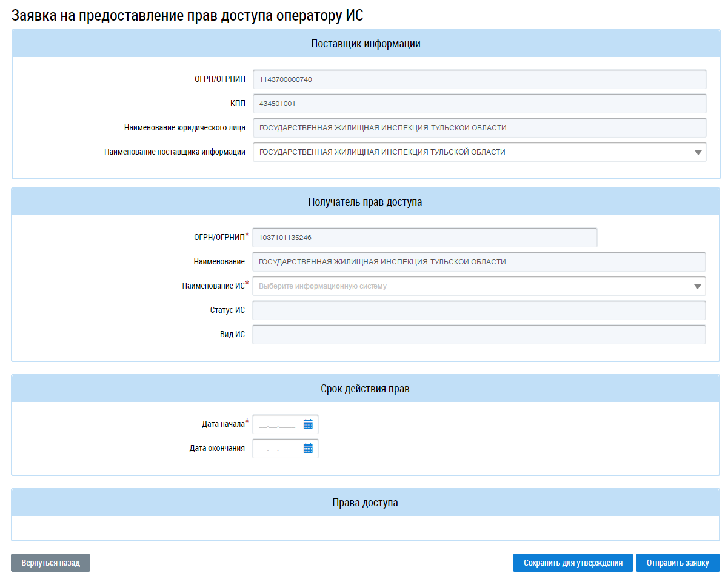Viewport: 728px width, 576px height.
Task: Click Сохранить для утверждения
Action: pos(572,563)
